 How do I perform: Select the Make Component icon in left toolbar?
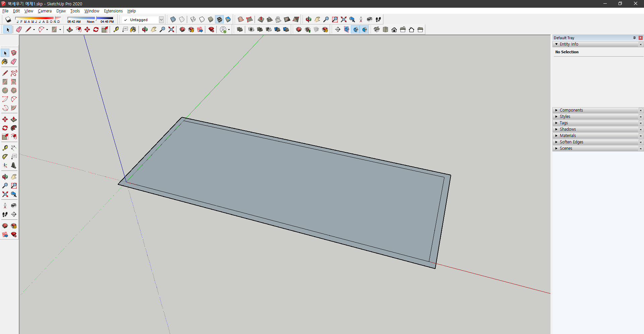click(14, 53)
